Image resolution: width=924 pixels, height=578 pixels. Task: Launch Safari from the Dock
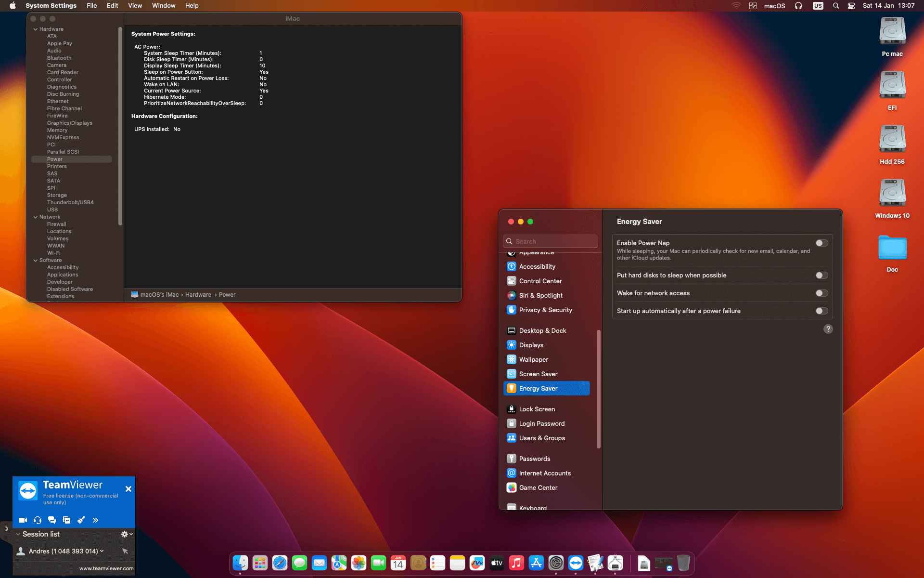pyautogui.click(x=280, y=563)
